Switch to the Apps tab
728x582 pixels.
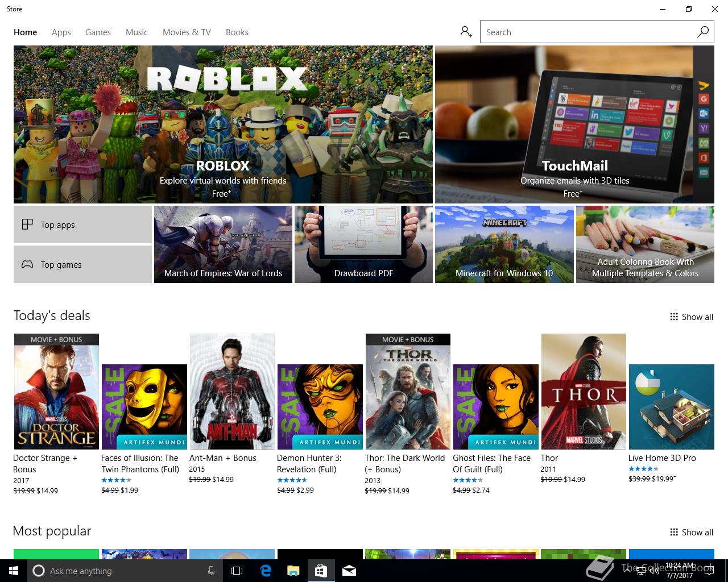coord(61,32)
